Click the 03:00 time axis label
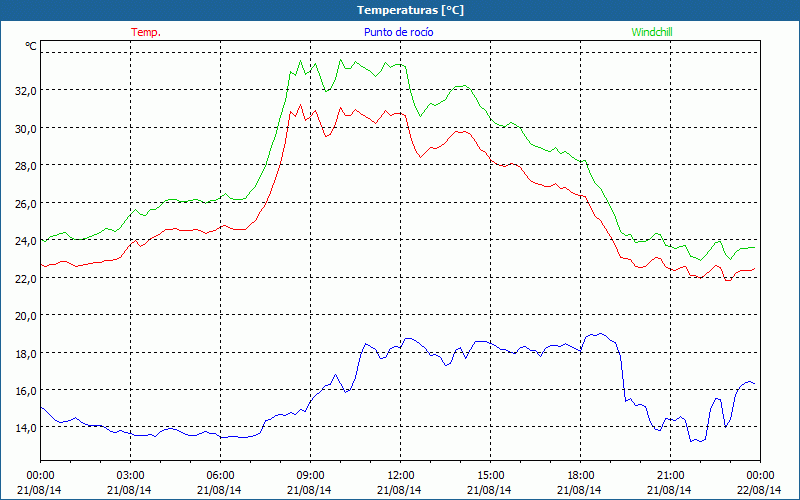The height and width of the screenshot is (500, 800). (x=130, y=476)
